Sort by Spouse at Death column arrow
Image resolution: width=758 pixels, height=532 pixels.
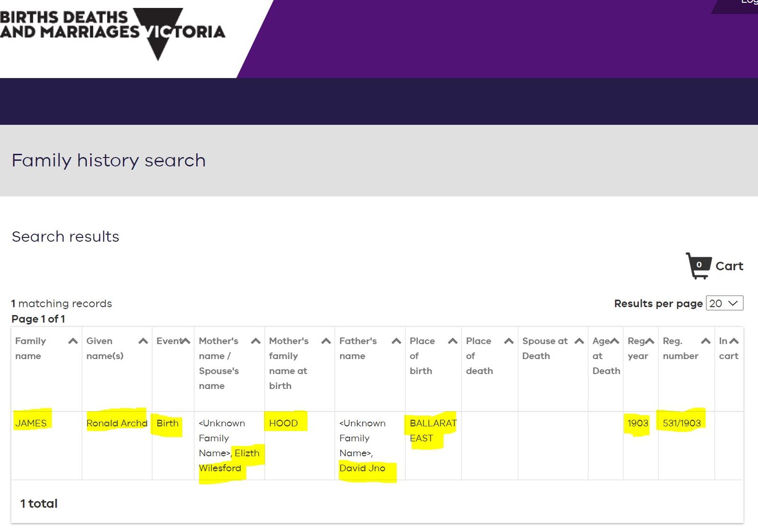[x=579, y=341]
